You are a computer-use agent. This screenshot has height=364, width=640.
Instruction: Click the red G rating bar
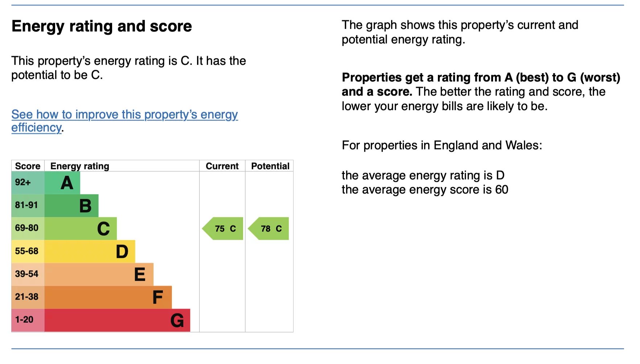[x=117, y=320]
